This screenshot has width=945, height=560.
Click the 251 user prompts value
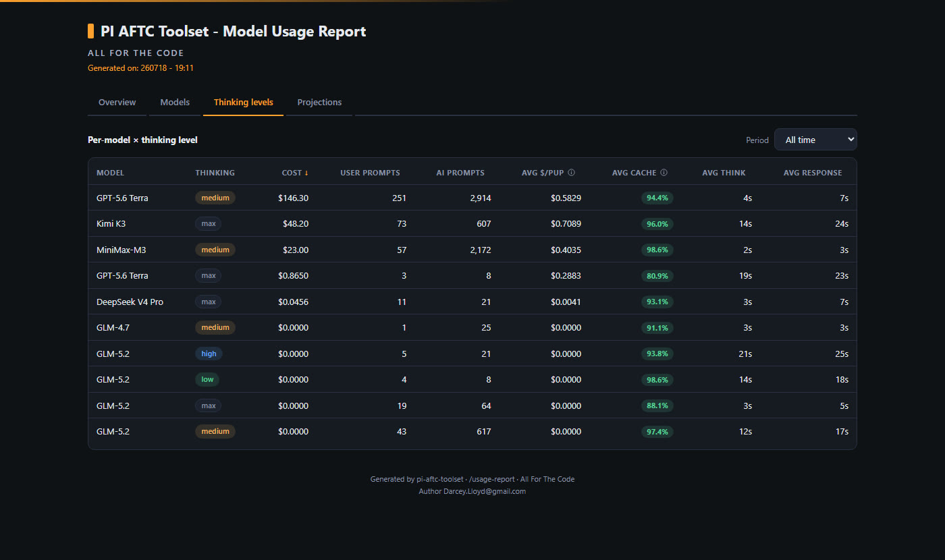399,198
